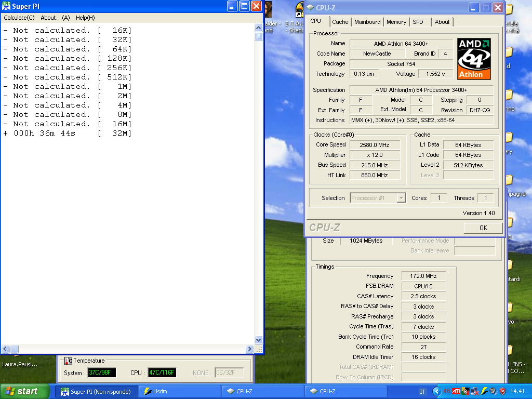The width and height of the screenshot is (532, 399).
Task: Open the Processor #1 selection dropdown
Action: (378, 198)
